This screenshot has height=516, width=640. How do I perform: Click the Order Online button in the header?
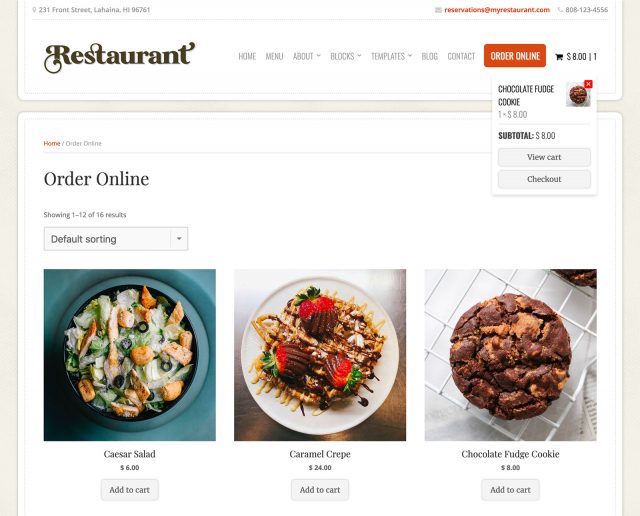pos(515,56)
